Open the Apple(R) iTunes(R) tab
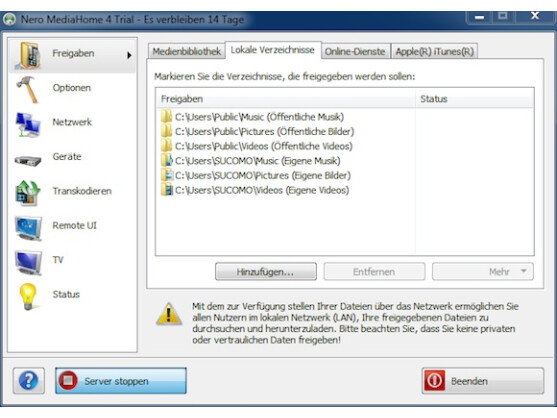The width and height of the screenshot is (557, 418). (x=434, y=51)
